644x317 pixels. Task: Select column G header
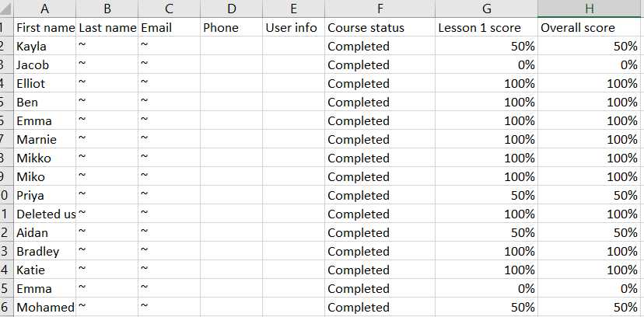click(x=486, y=9)
